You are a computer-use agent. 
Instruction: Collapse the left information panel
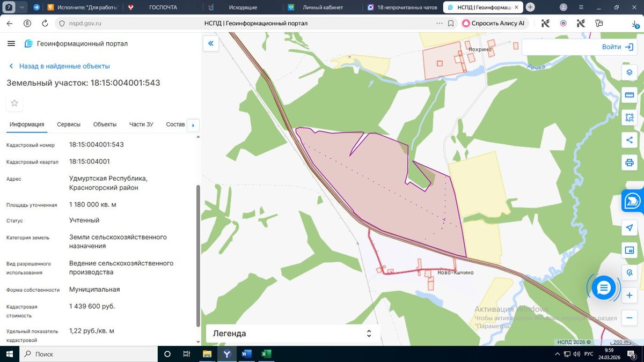pyautogui.click(x=210, y=43)
